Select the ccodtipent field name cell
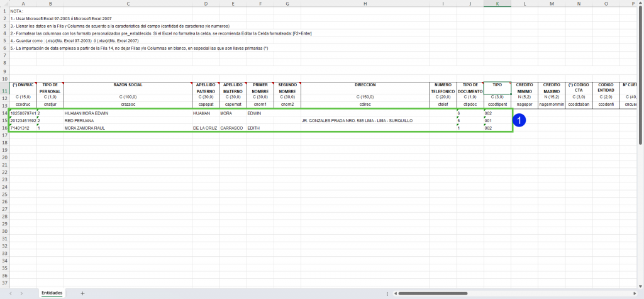Image resolution: width=644 pixels, height=299 pixels. [x=497, y=105]
